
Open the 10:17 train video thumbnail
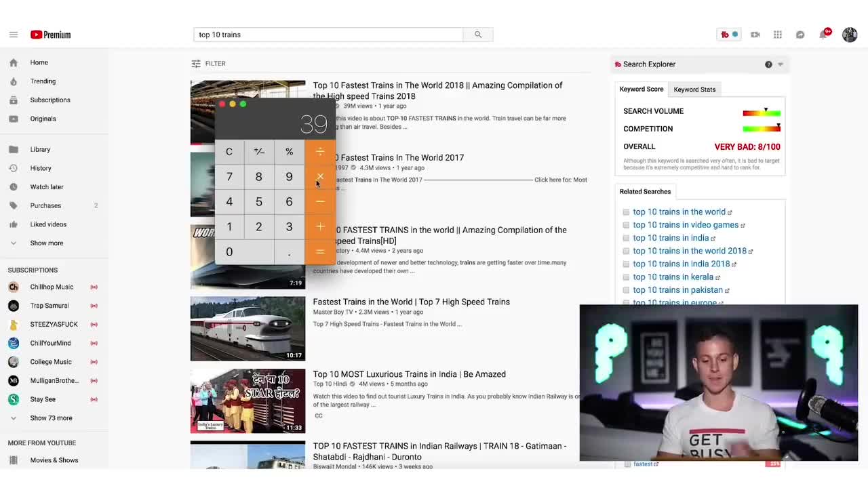pyautogui.click(x=248, y=329)
